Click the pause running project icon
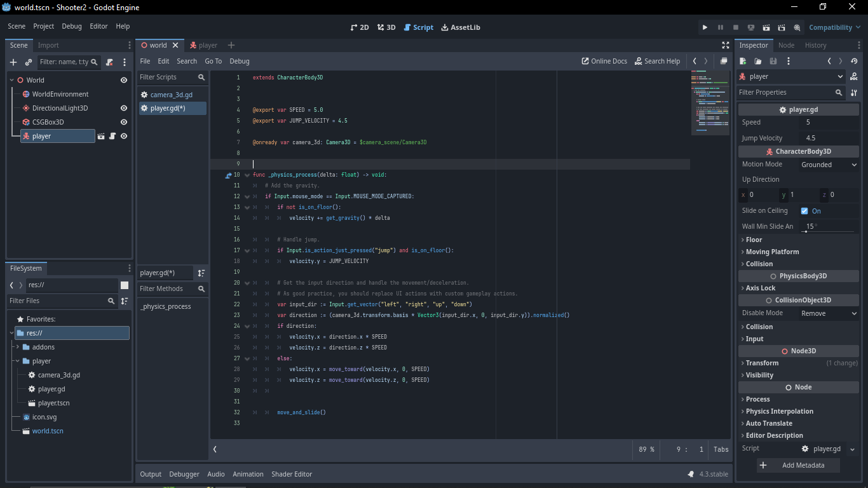The image size is (868, 488). [720, 27]
